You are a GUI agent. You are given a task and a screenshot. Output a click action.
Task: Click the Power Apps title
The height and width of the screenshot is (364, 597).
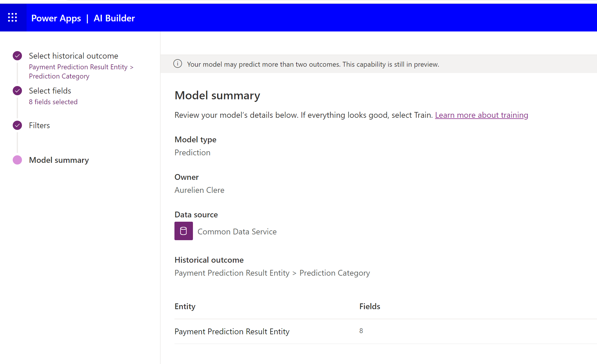tap(56, 18)
